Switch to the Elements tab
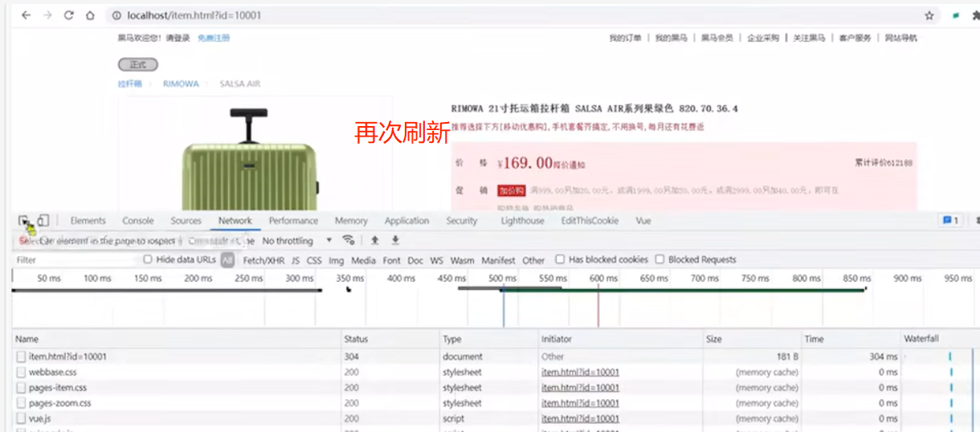The height and width of the screenshot is (432, 980). tap(88, 221)
